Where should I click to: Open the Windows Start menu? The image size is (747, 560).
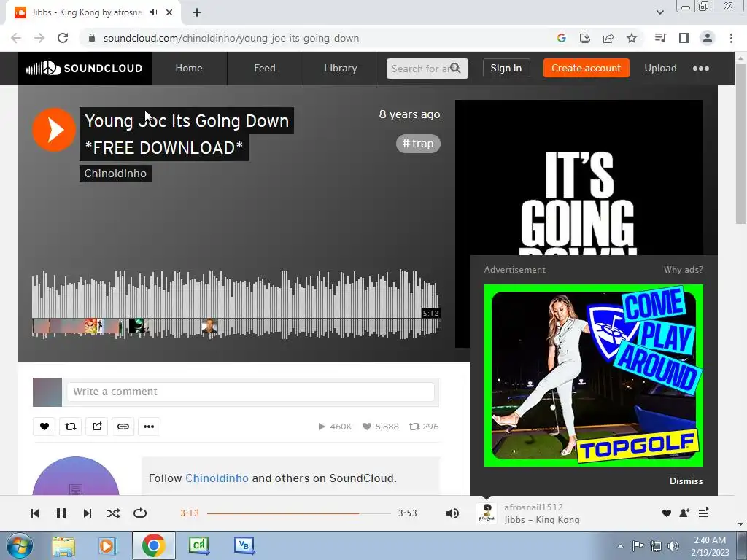tap(18, 545)
